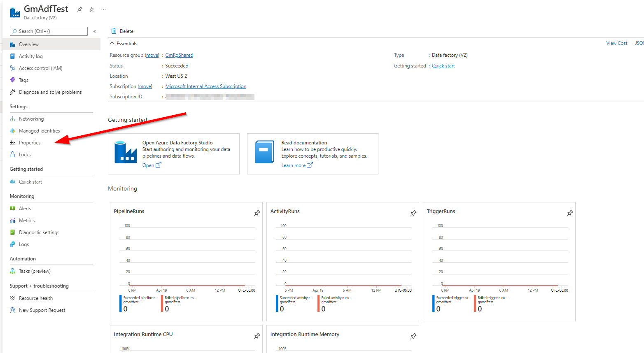Click the Access control people icon
The image size is (644, 353).
[13, 68]
